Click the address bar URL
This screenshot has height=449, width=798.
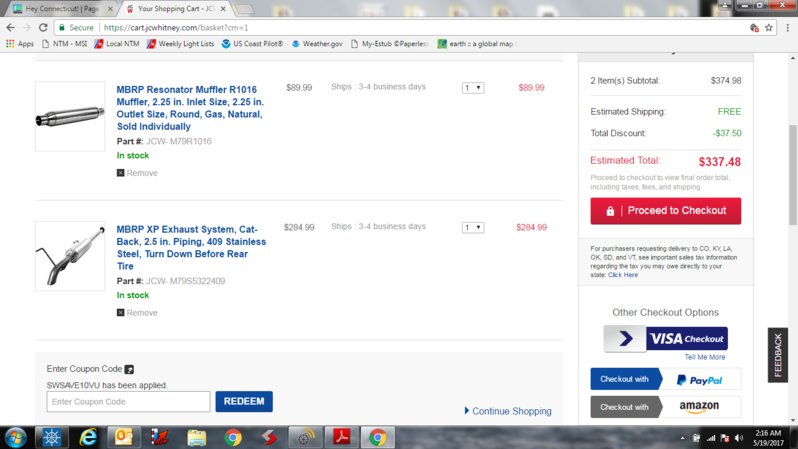click(x=176, y=27)
